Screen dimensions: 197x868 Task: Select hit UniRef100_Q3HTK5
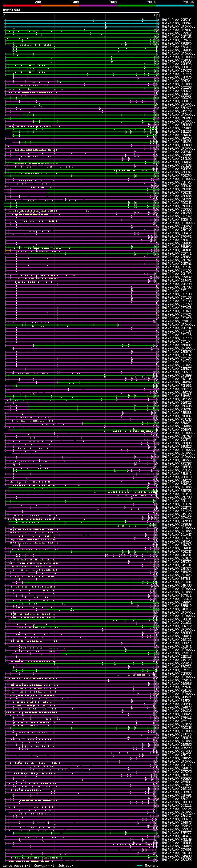click(x=177, y=182)
